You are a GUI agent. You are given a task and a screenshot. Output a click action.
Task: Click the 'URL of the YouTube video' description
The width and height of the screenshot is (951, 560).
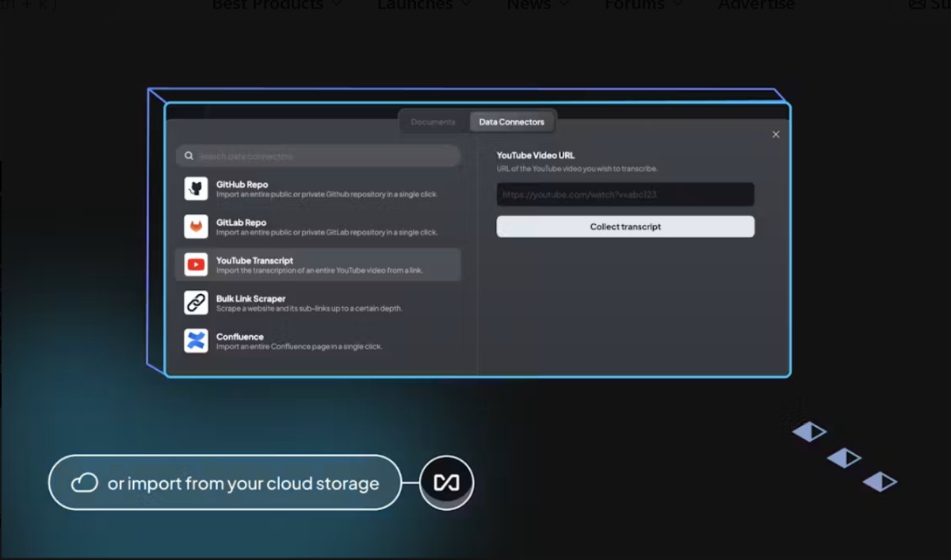pyautogui.click(x=577, y=169)
